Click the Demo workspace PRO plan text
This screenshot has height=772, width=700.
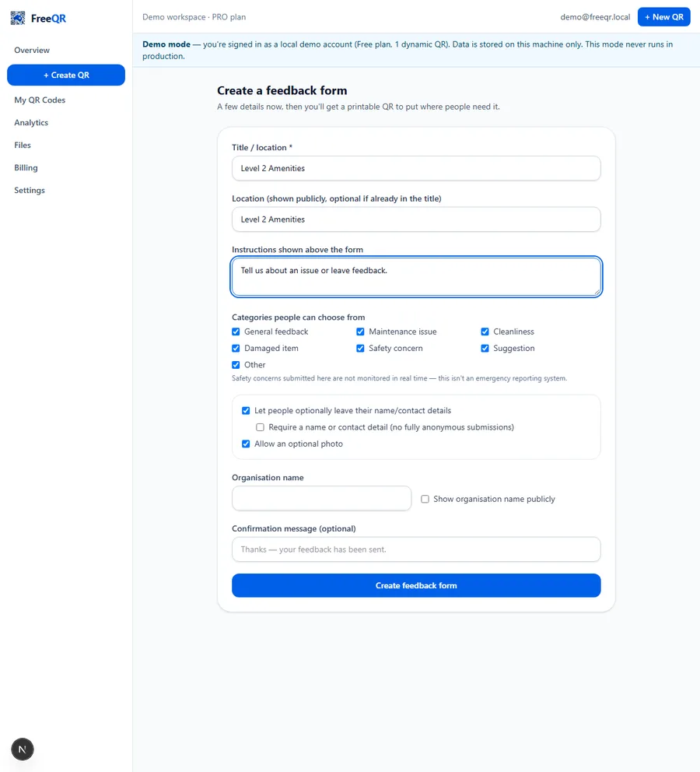(x=194, y=17)
